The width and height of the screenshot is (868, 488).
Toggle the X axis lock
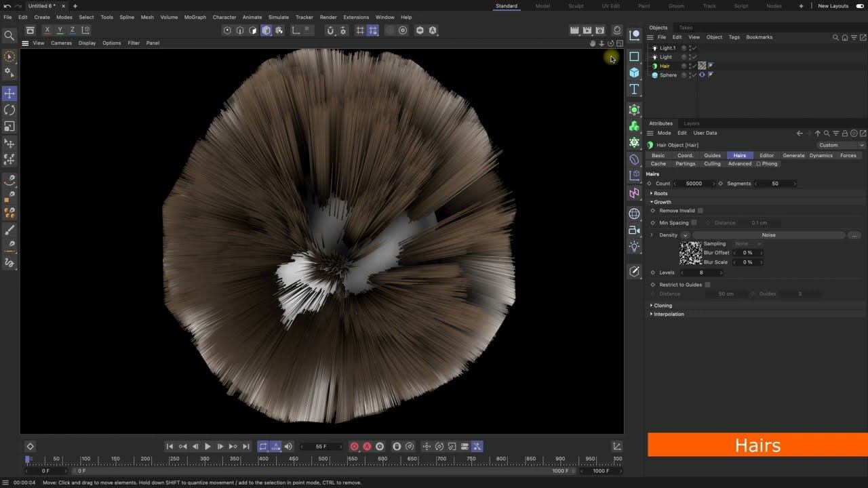tap(47, 30)
